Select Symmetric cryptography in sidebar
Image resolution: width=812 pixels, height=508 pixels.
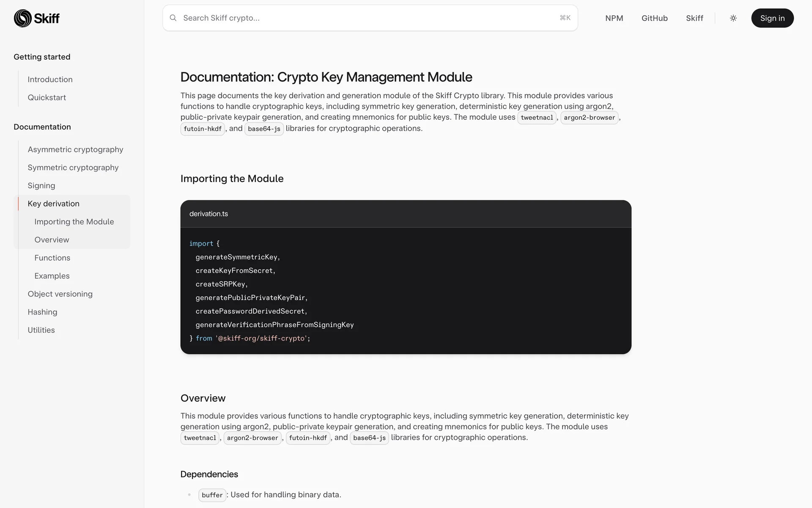point(73,168)
